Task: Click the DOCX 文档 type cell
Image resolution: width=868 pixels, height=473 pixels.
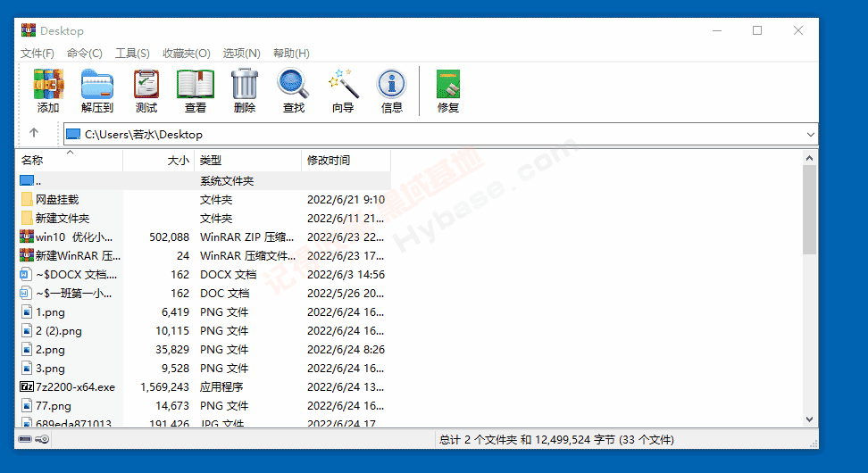Action: pyautogui.click(x=228, y=274)
